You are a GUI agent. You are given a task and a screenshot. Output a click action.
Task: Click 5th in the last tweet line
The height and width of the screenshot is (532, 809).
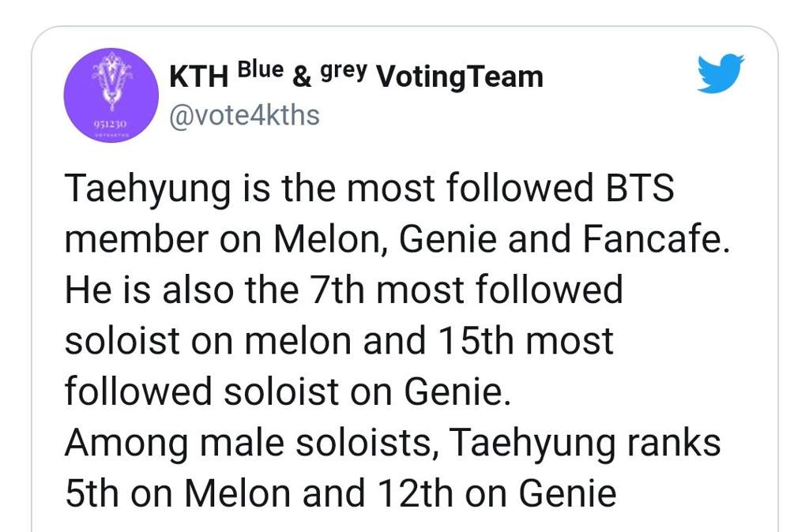pyautogui.click(x=92, y=493)
